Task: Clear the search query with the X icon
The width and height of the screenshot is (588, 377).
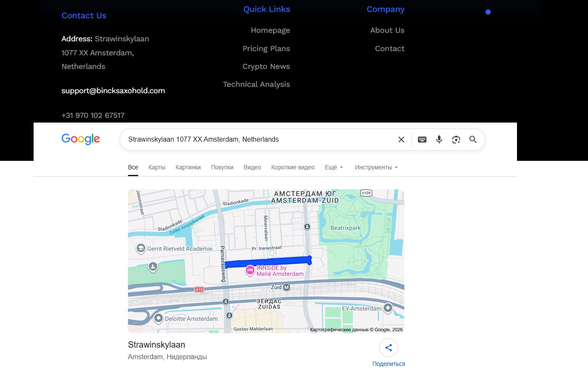Action: [x=401, y=140]
